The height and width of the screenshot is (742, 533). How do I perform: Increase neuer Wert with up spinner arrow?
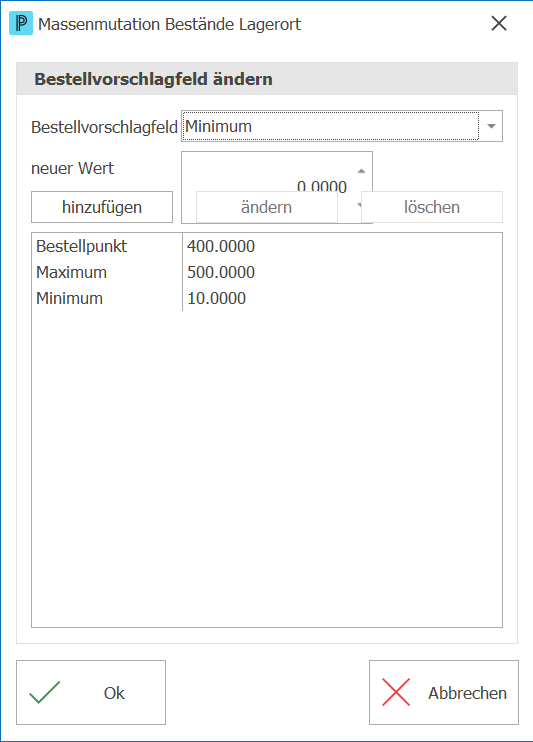[x=361, y=171]
